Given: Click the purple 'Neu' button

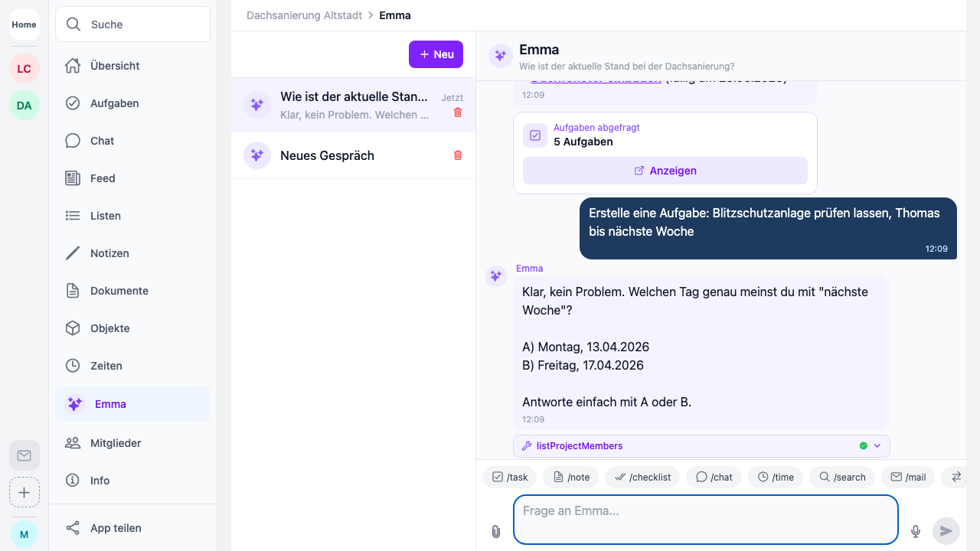Looking at the screenshot, I should (436, 54).
